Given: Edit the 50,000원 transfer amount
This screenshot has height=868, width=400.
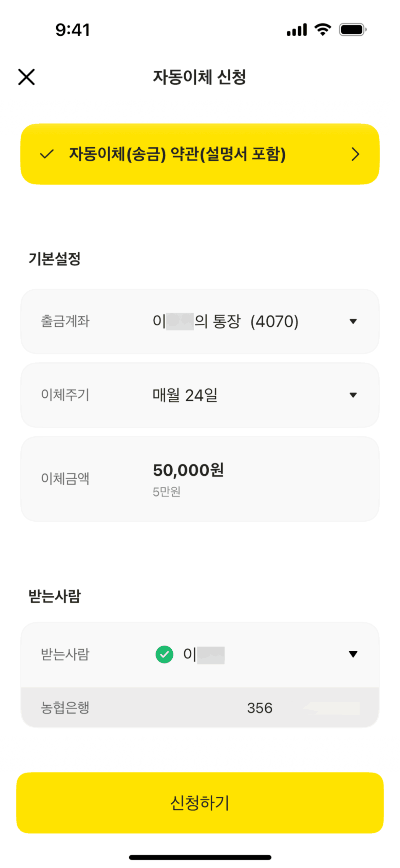Looking at the screenshot, I should (188, 470).
